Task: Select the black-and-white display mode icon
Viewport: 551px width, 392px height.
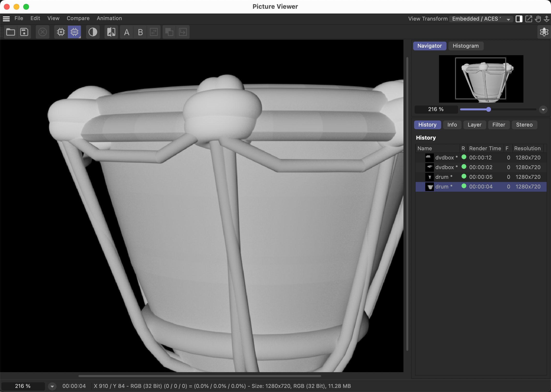Action: click(x=93, y=32)
